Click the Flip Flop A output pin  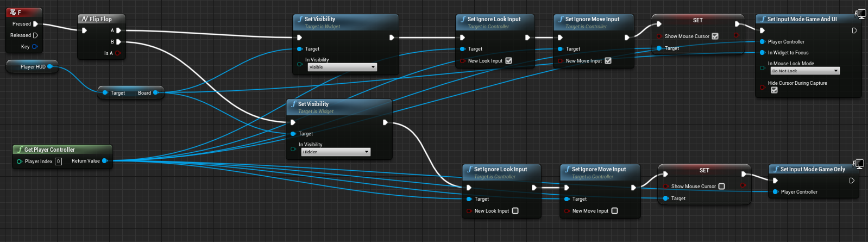pos(118,30)
